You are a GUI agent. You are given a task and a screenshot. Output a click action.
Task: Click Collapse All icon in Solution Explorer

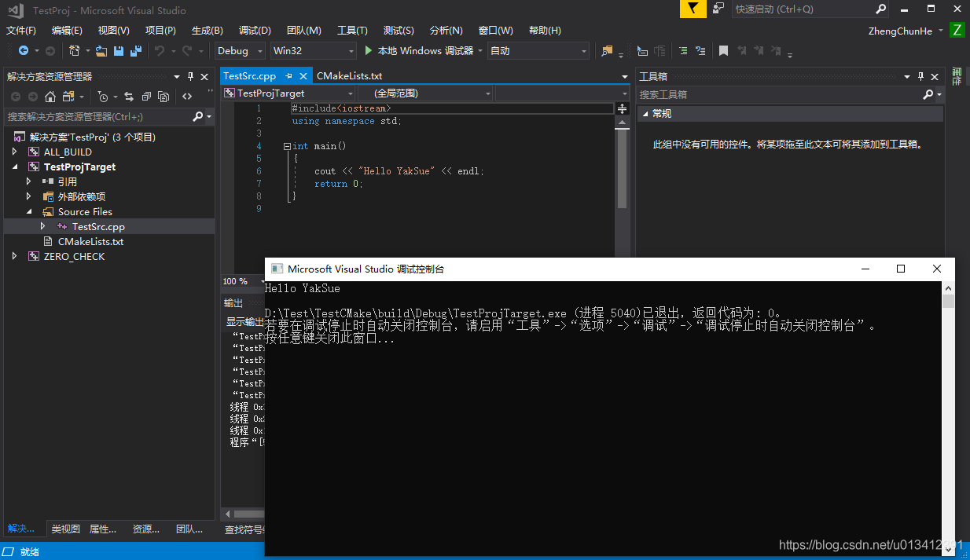coord(145,97)
